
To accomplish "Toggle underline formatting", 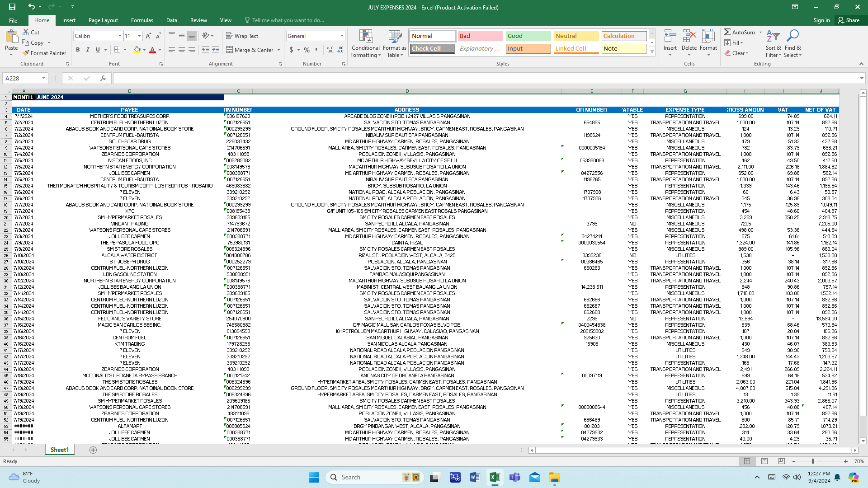I will (x=98, y=50).
